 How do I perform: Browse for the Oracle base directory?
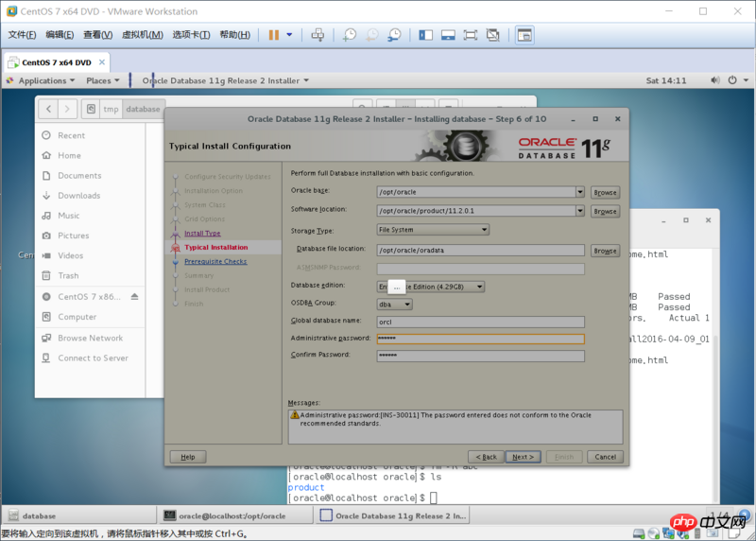[605, 192]
